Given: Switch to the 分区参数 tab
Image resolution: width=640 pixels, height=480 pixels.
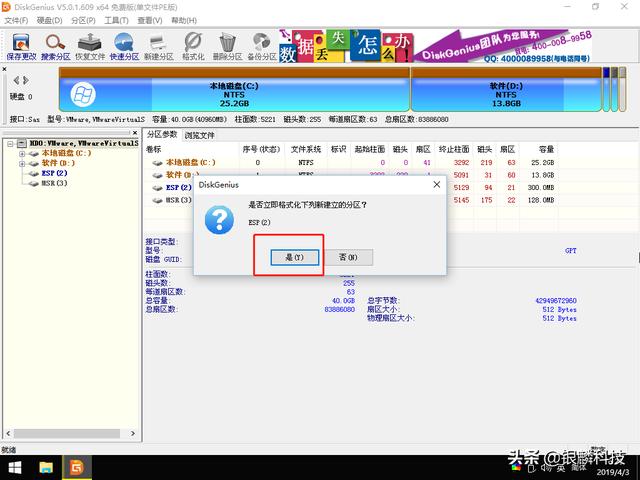Looking at the screenshot, I should point(162,135).
